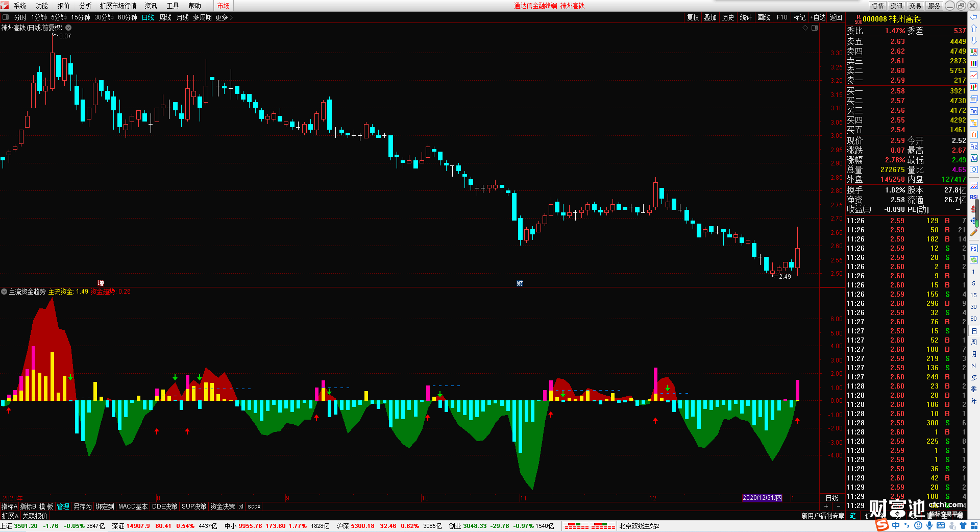Select 季 quarterly period in right sidebar
Screen dimensions: 980x532
click(x=973, y=389)
